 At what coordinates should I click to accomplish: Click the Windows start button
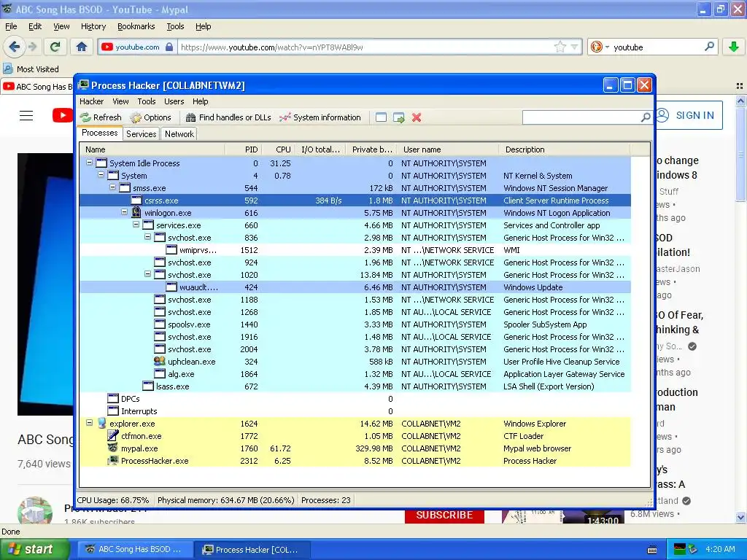(34, 550)
